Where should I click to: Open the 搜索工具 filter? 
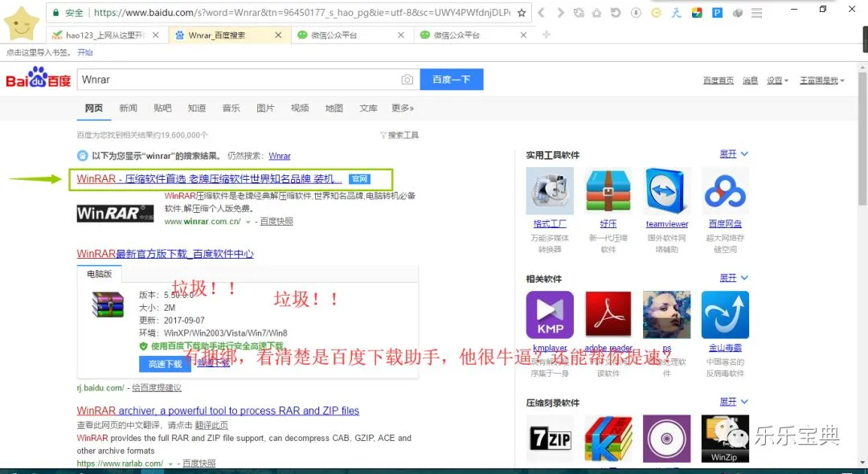(399, 135)
